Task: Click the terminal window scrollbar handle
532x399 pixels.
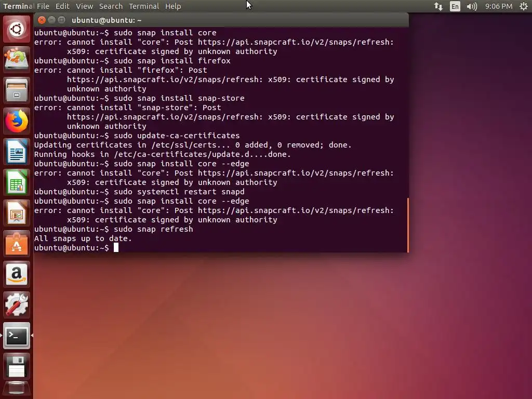Action: click(x=407, y=225)
